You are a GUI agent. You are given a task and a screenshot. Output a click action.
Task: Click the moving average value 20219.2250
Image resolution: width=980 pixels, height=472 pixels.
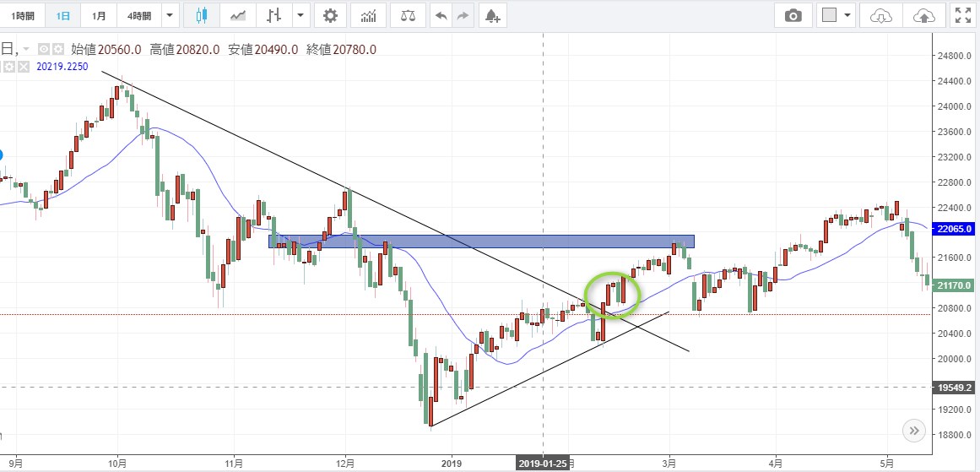62,66
